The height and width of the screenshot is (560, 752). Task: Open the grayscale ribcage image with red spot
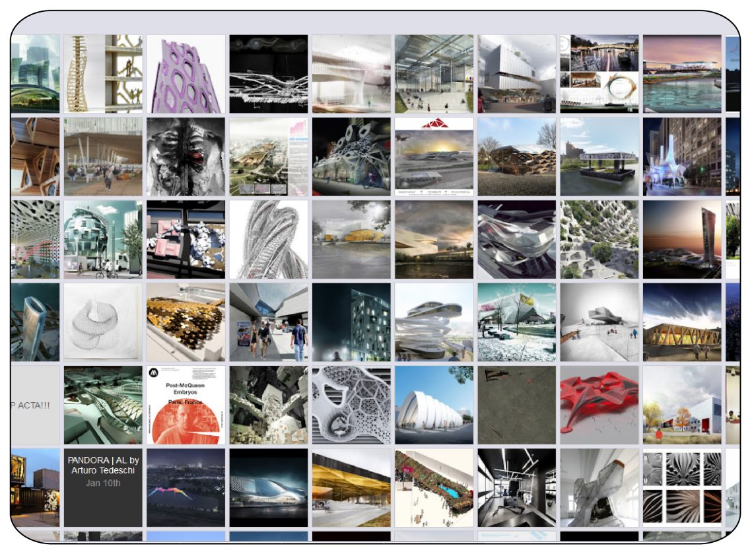coord(186,157)
